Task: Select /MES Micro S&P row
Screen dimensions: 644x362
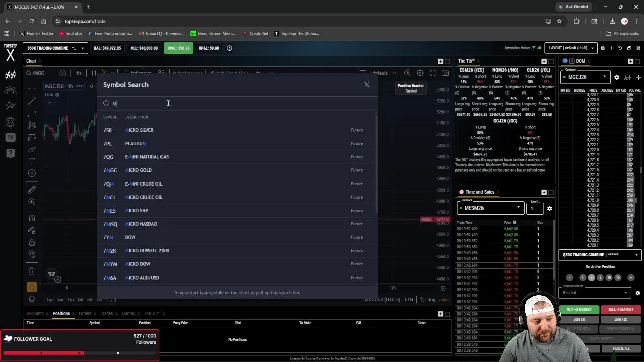Action: click(x=237, y=211)
